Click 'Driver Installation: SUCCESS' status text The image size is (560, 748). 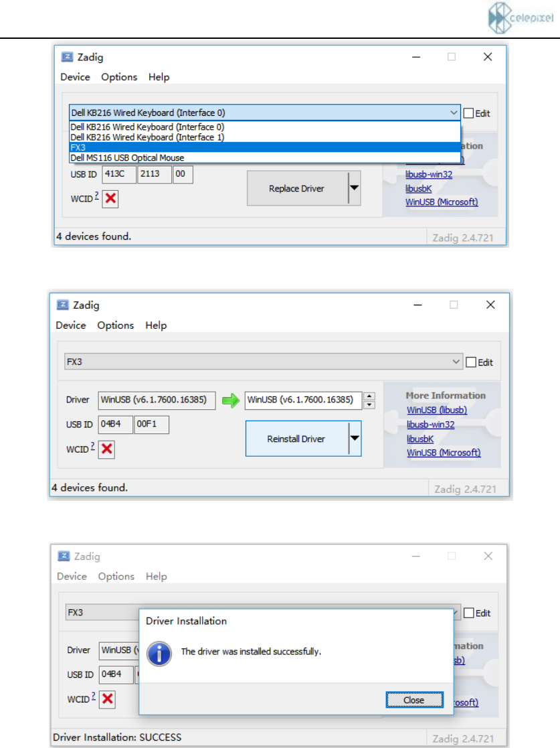[x=117, y=737]
